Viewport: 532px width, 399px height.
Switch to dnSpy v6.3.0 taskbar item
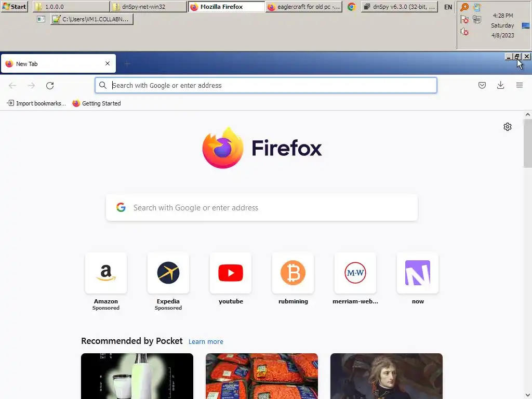tap(400, 6)
